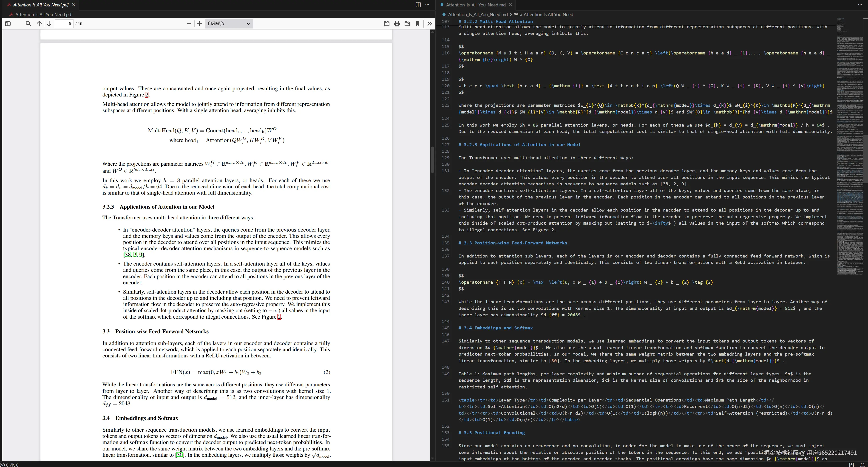The image size is (868, 467).
Task: Select the Attention Is All You Need.pdf tab
Action: coord(41,5)
